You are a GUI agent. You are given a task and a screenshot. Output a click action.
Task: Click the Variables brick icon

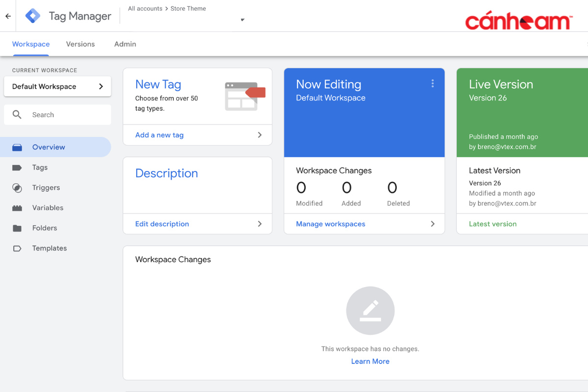point(17,208)
